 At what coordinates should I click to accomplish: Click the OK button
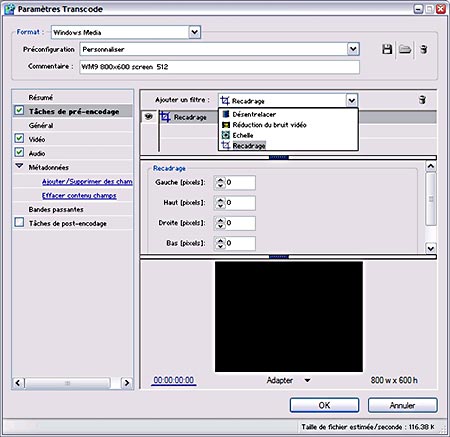pyautogui.click(x=324, y=405)
